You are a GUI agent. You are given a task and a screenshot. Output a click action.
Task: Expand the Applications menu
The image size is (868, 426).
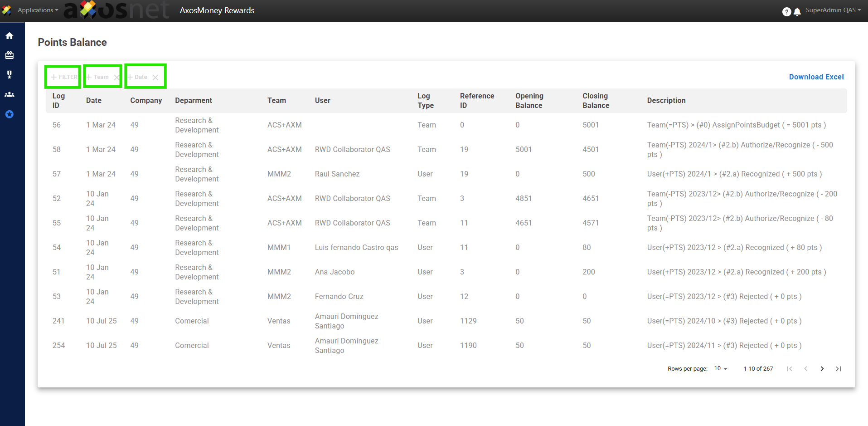tap(38, 10)
